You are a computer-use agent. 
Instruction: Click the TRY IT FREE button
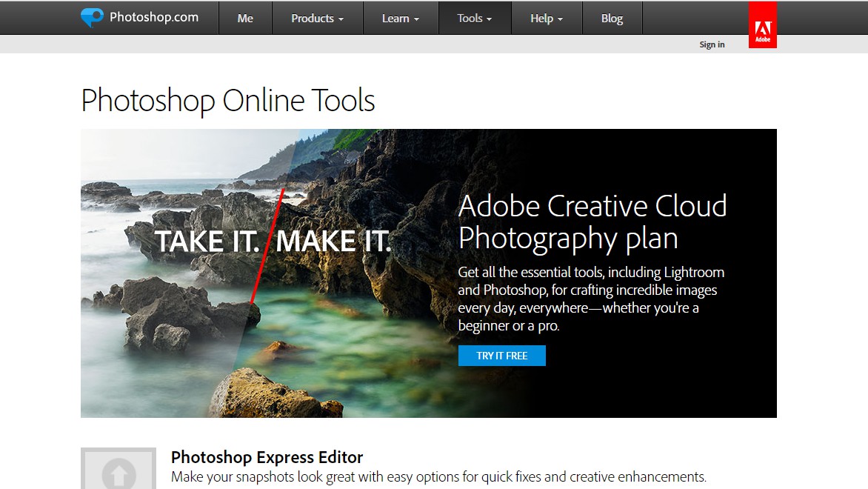point(502,356)
